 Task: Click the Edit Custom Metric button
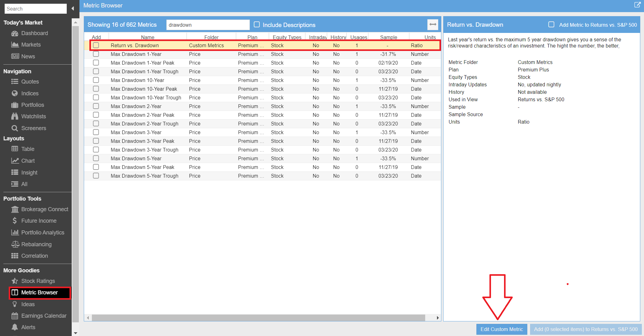(x=502, y=329)
